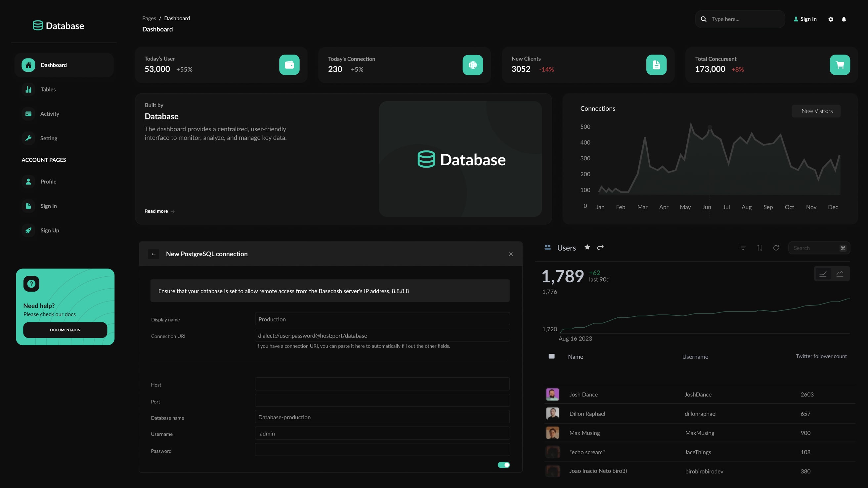The width and height of the screenshot is (868, 488).
Task: Open notifications bell icon
Action: (844, 19)
